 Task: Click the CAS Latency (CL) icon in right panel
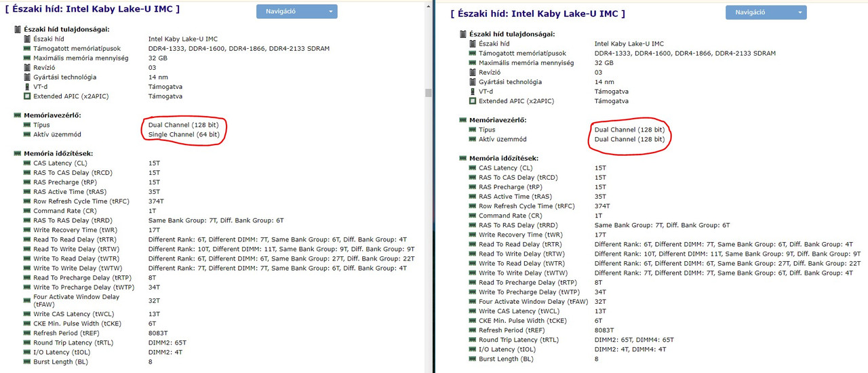[473, 168]
